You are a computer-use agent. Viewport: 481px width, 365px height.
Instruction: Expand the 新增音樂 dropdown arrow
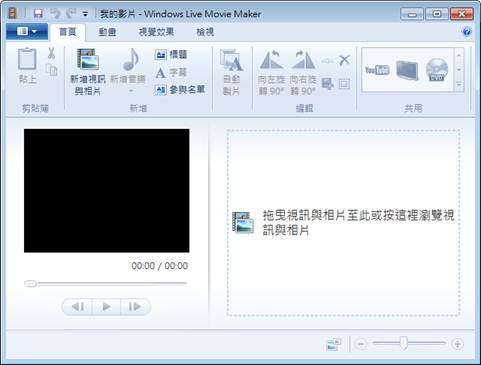point(131,91)
